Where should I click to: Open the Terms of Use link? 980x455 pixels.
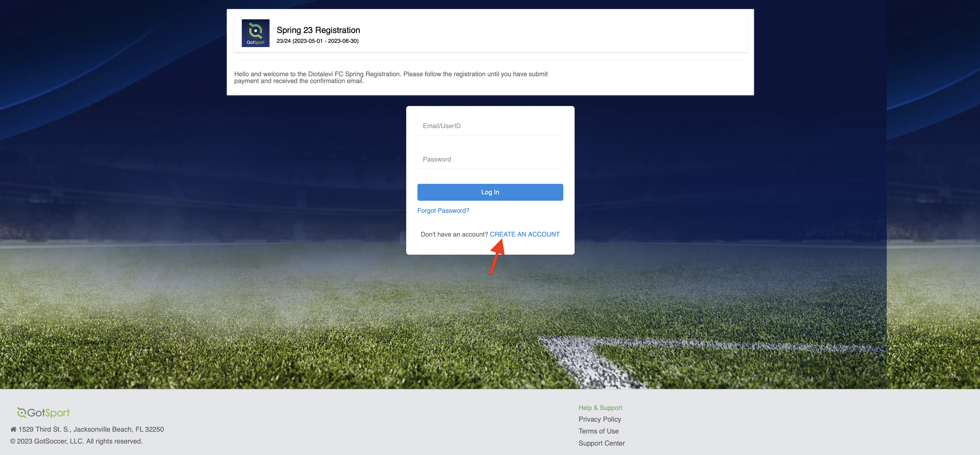pos(598,431)
